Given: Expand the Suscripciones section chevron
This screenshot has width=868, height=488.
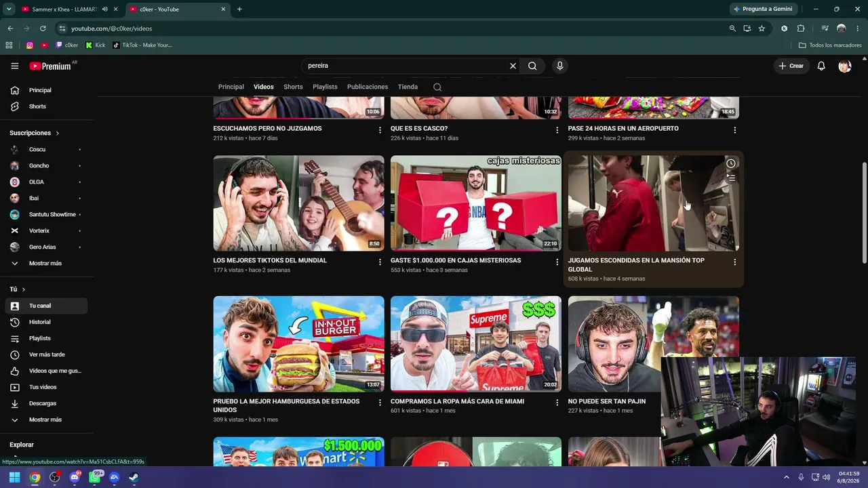Looking at the screenshot, I should point(58,134).
